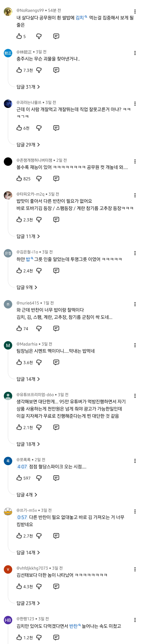Open @Madarhia's green M profile avatar
Viewport: 143px width, 644px height.
[x=8, y=345]
